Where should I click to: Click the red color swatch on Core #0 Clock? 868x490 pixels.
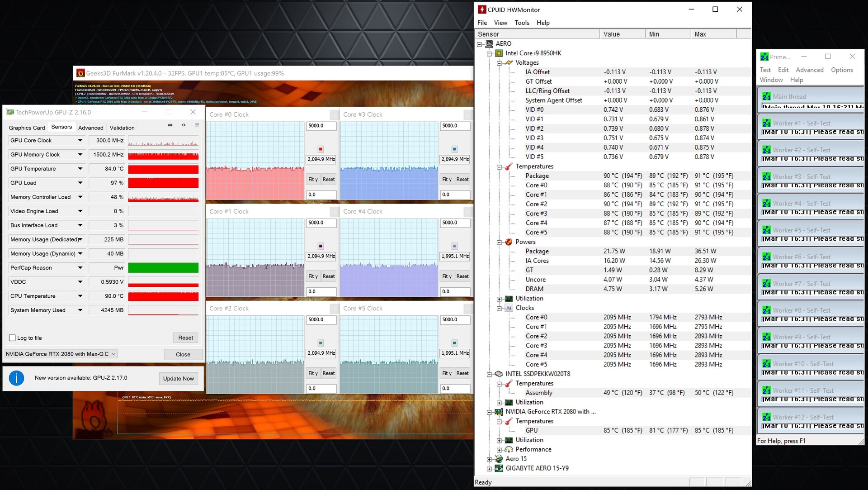pos(321,149)
